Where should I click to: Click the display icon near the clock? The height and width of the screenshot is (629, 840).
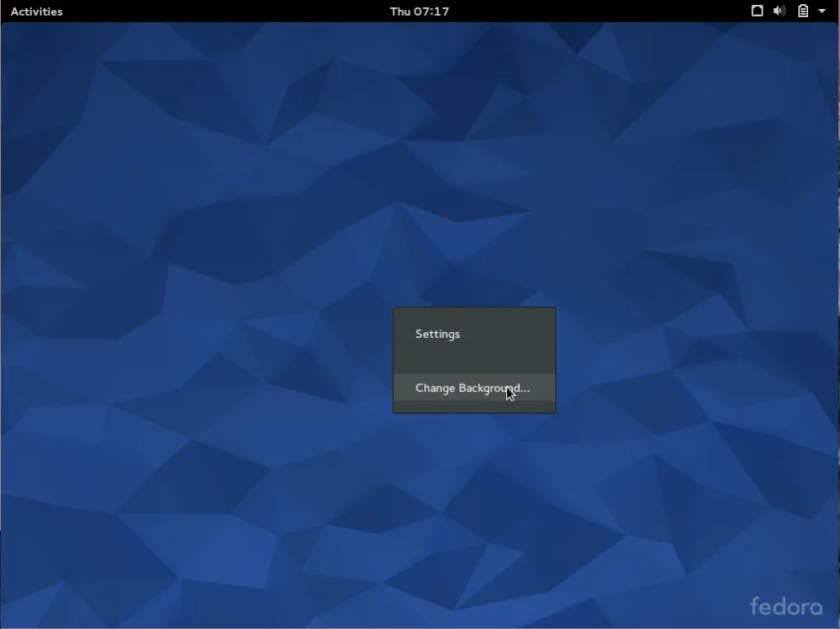(x=756, y=11)
